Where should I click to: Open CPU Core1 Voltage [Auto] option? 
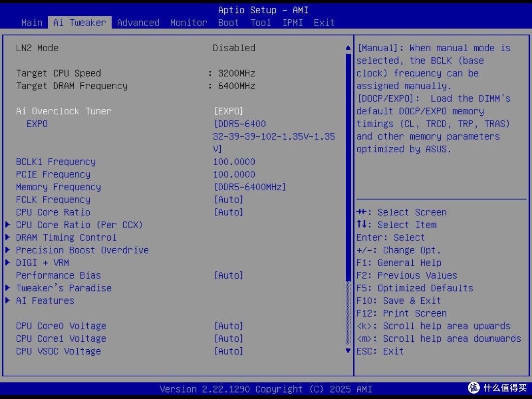pos(229,338)
